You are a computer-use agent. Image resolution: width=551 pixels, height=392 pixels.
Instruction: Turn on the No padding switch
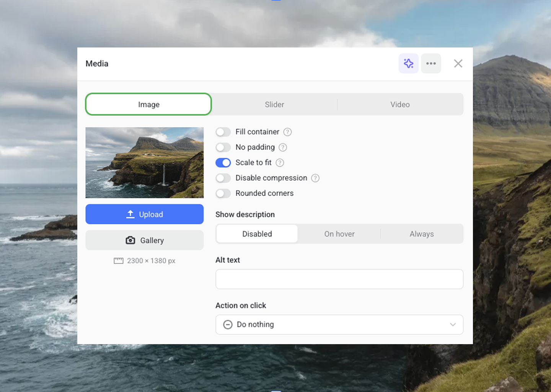click(223, 147)
